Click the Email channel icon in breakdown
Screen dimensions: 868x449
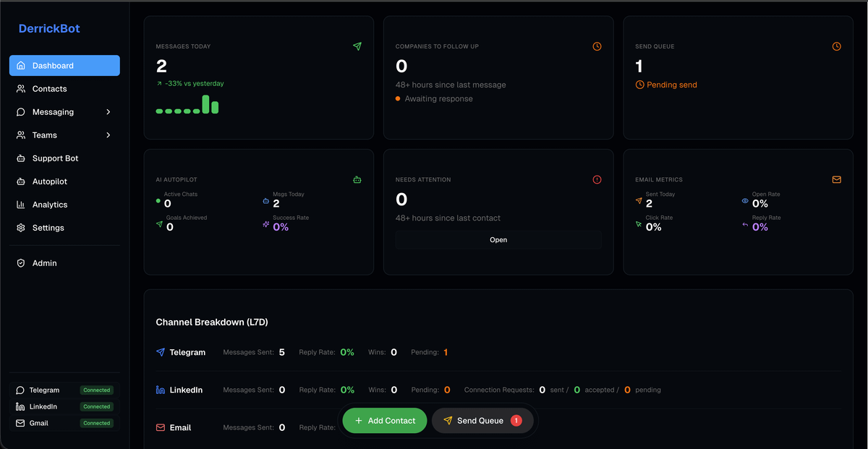click(x=161, y=427)
